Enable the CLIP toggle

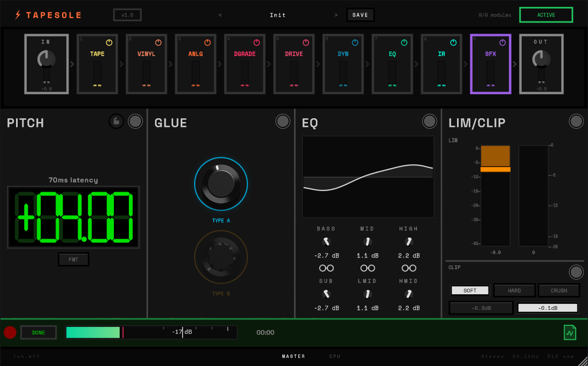[x=576, y=272]
